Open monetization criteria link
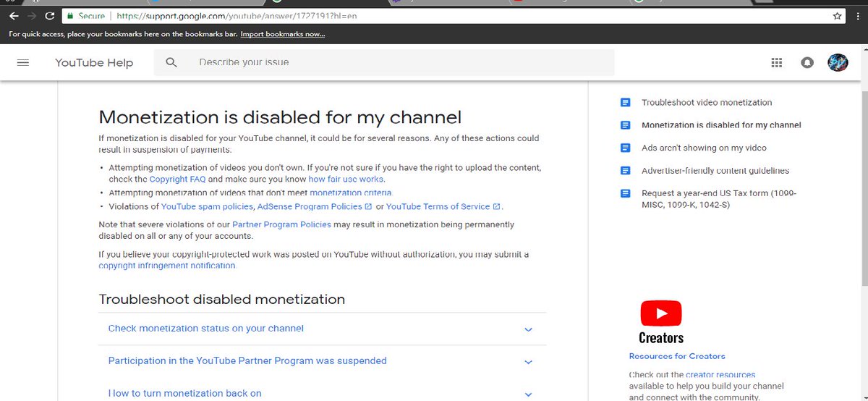Viewport: 868px width, 401px height. [x=351, y=193]
